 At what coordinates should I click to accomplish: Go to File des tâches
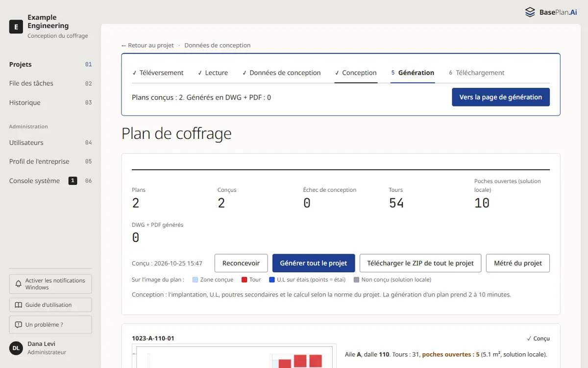(50, 83)
